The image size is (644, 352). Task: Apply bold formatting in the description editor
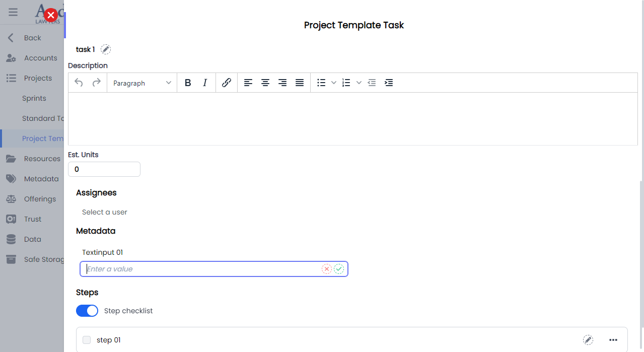coord(188,83)
